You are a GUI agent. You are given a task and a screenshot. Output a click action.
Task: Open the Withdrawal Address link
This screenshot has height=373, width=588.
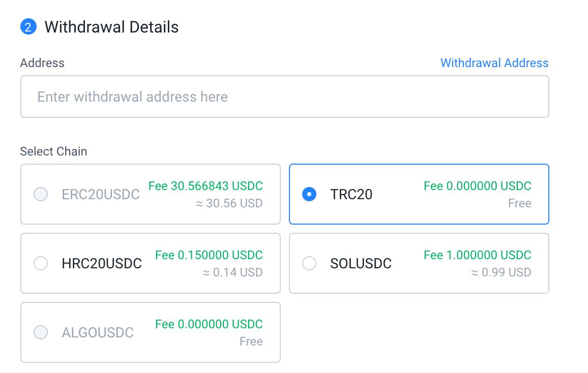(494, 63)
